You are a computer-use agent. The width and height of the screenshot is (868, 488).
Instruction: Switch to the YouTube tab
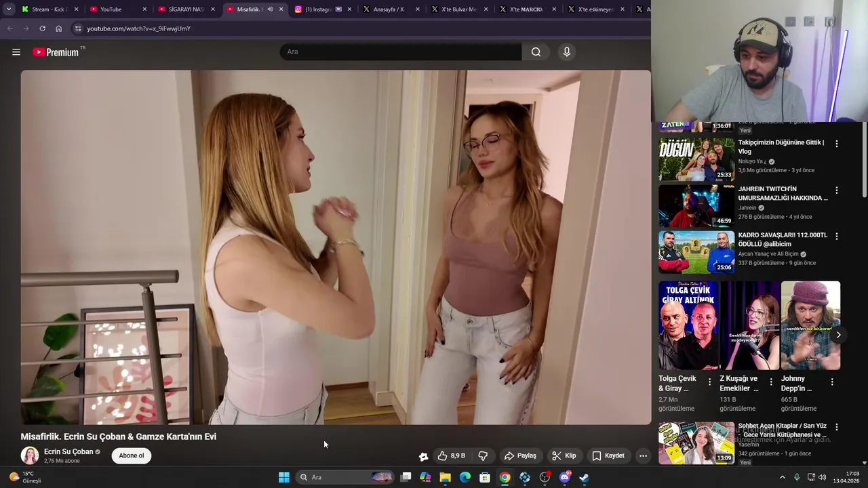pos(117,9)
